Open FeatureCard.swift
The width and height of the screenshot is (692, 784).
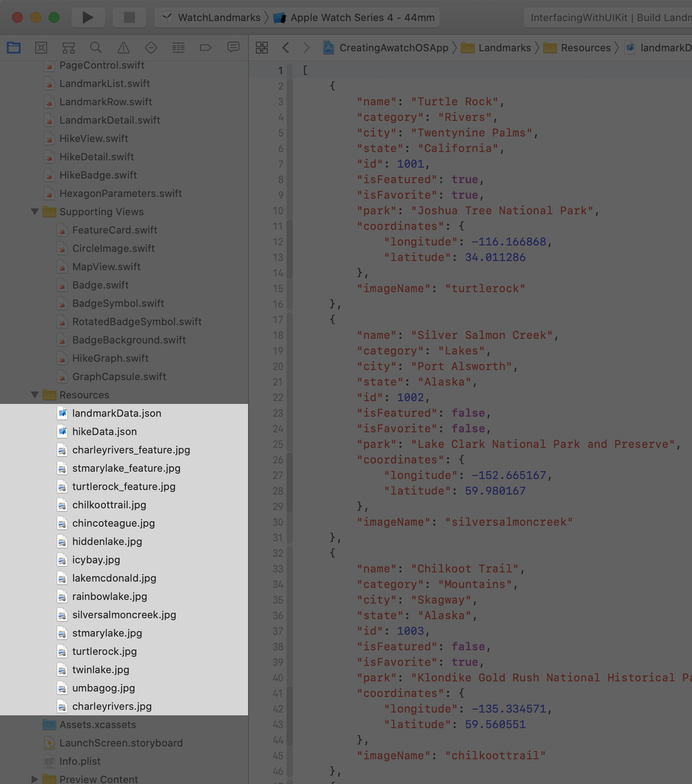(114, 230)
